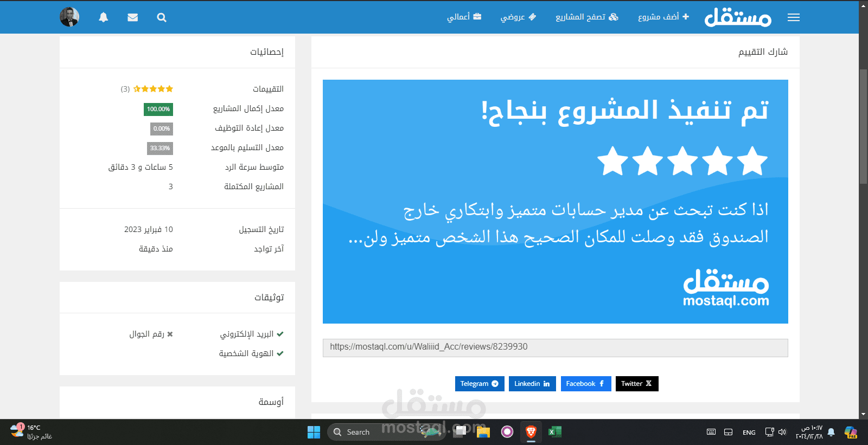The width and height of the screenshot is (868, 445).
Task: Open the weather widget on the taskbar
Action: pyautogui.click(x=31, y=432)
